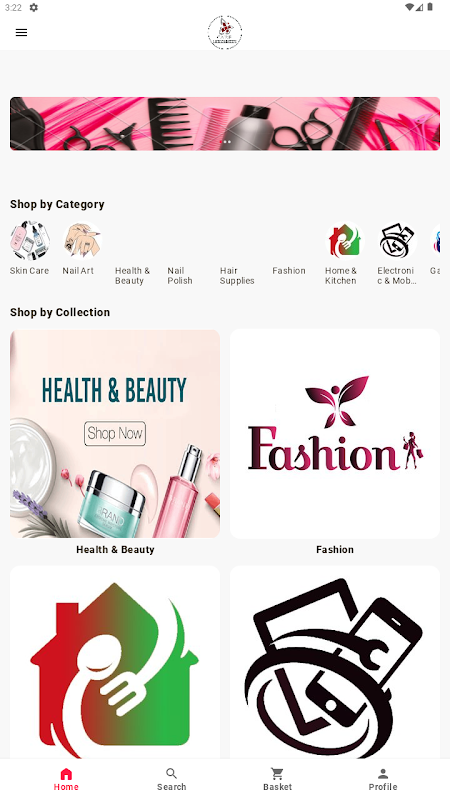Image resolution: width=450 pixels, height=800 pixels.
Task: Open the phone and wrench collection card
Action: tap(335, 662)
